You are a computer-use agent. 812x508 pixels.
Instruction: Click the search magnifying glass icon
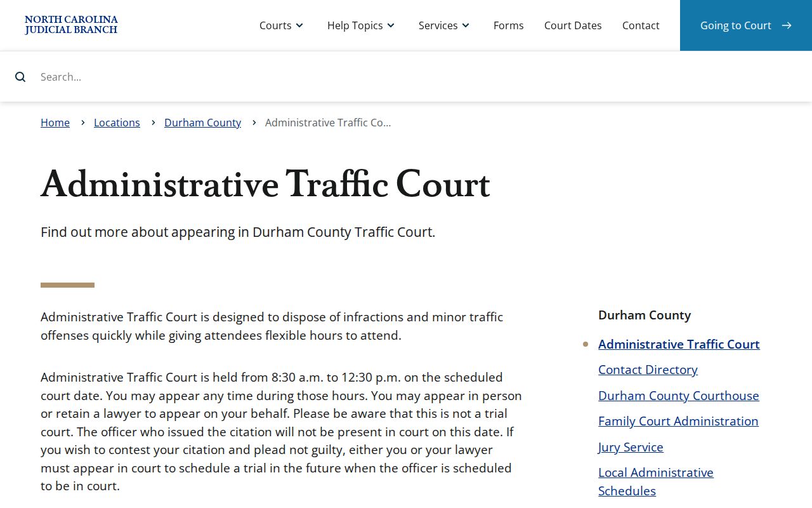click(20, 77)
